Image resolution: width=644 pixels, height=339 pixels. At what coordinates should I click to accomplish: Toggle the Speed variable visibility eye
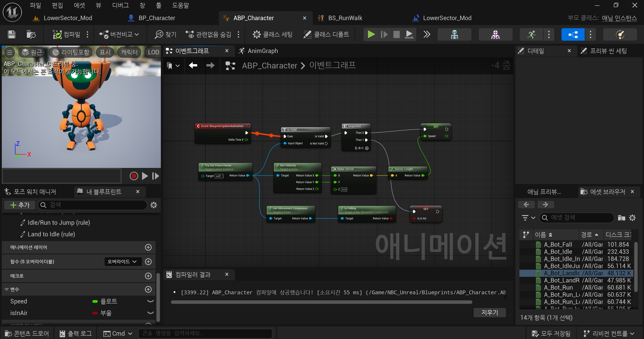point(150,301)
